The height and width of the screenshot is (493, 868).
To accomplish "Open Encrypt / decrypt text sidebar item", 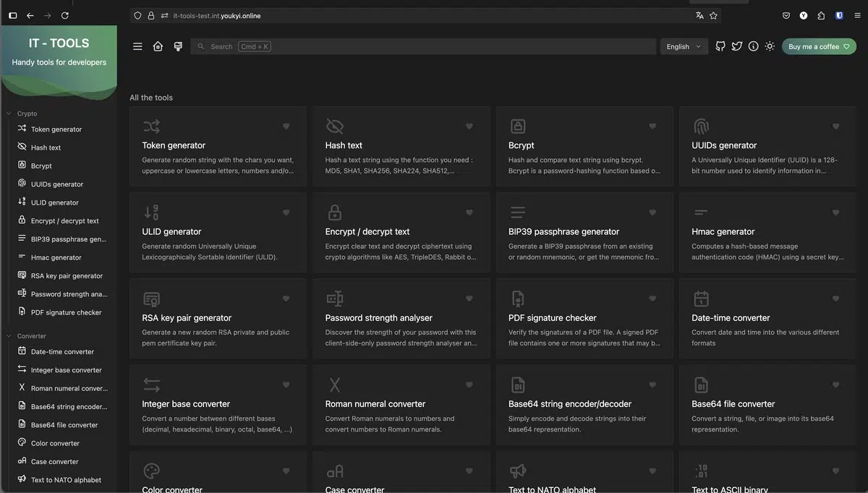I will click(64, 221).
